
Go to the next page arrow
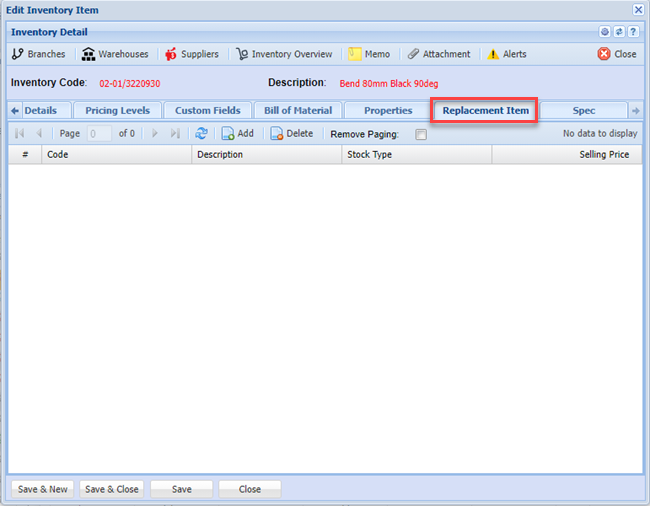(x=155, y=134)
